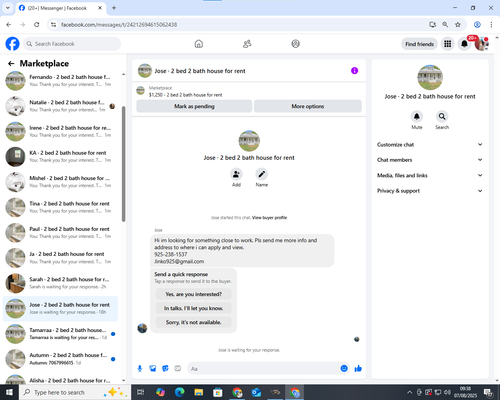
Task: Click the conversation list scrollbar thumb
Action: 124,164
